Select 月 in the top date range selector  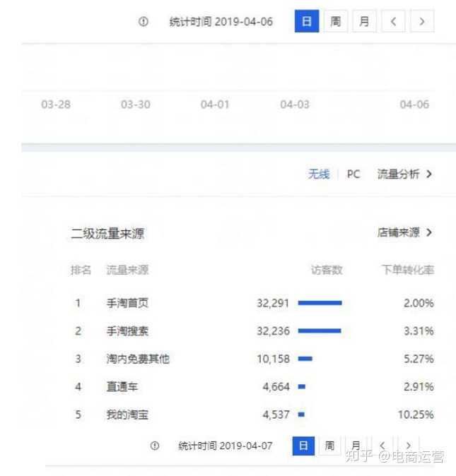point(364,21)
